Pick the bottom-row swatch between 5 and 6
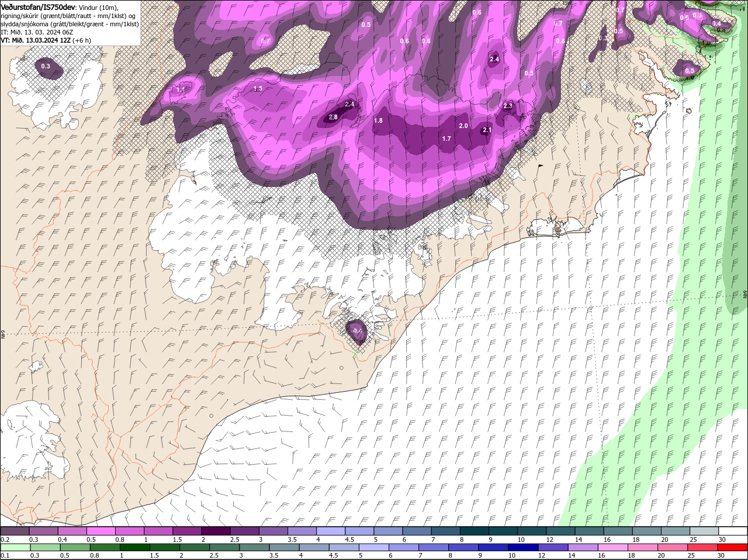 pyautogui.click(x=374, y=547)
